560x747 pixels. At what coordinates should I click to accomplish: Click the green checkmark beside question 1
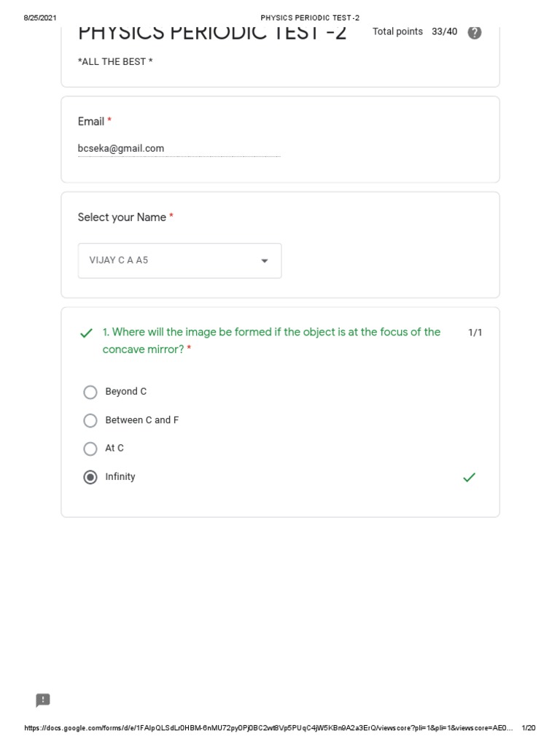click(x=87, y=333)
